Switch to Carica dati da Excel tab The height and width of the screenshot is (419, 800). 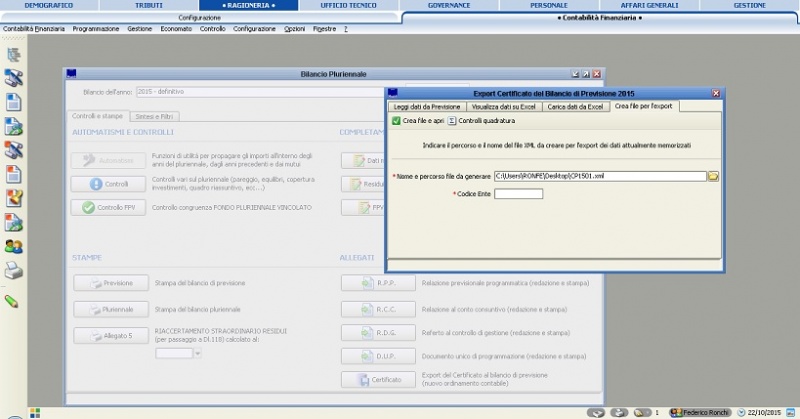574,106
